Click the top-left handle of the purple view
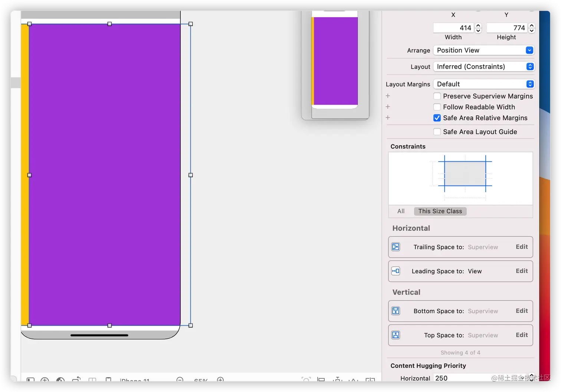Image resolution: width=561 pixels, height=392 pixels. click(x=30, y=24)
